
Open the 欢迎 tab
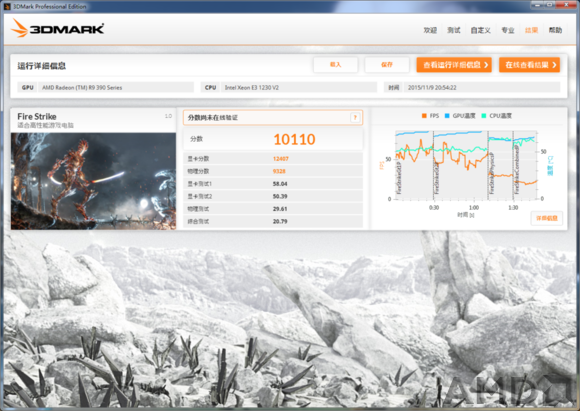tap(430, 30)
